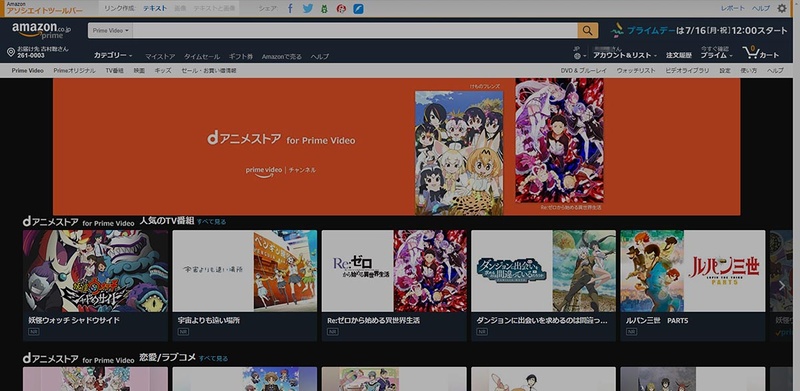Open ダンジョンに出会いを求めるのは thumbnail

[543, 271]
